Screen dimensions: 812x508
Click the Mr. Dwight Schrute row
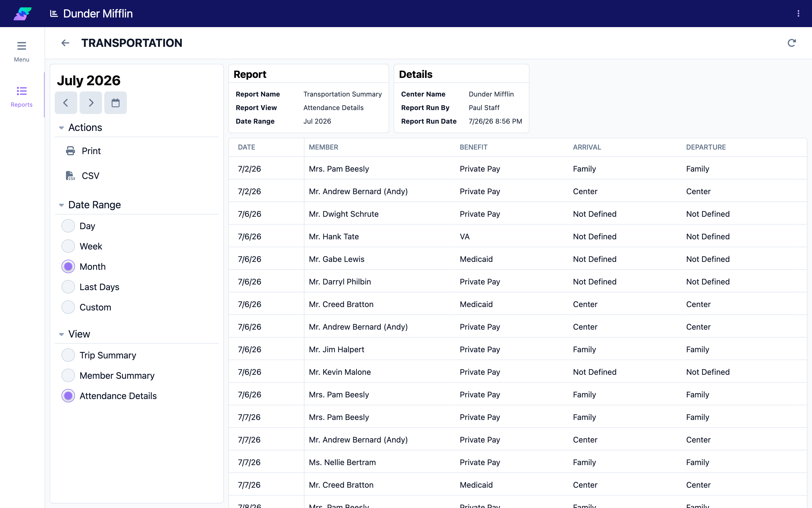[518, 214]
